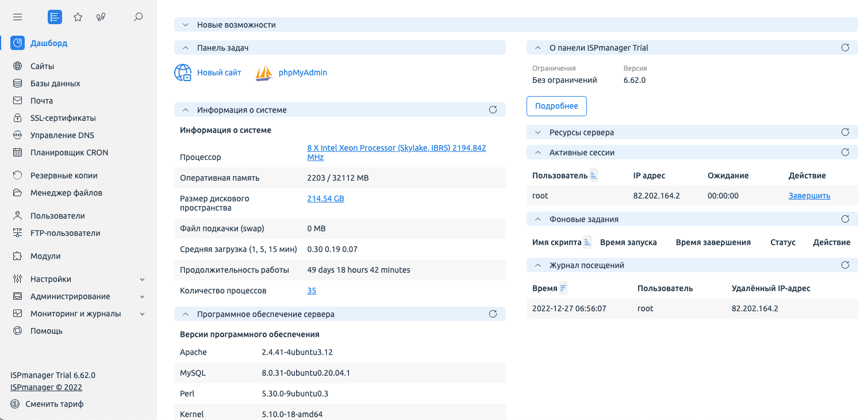Open the Базы данных menu item
The height and width of the screenshot is (420, 868).
click(x=55, y=83)
